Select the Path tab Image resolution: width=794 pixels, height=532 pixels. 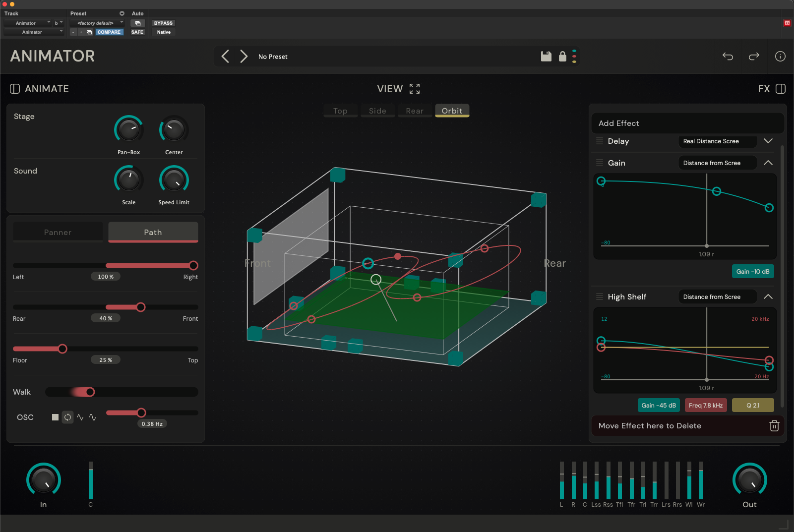(153, 232)
